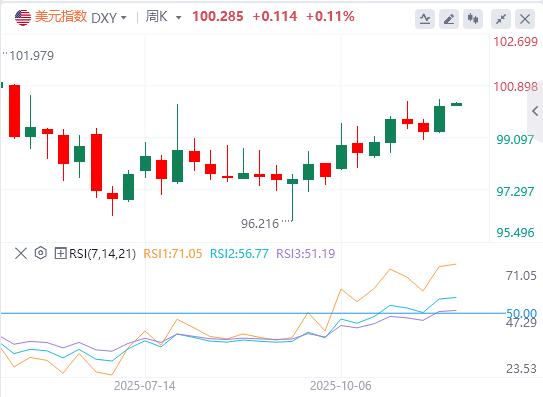The image size is (543, 397).
Task: Close the chart with the top-right X button
Action: (x=525, y=19)
